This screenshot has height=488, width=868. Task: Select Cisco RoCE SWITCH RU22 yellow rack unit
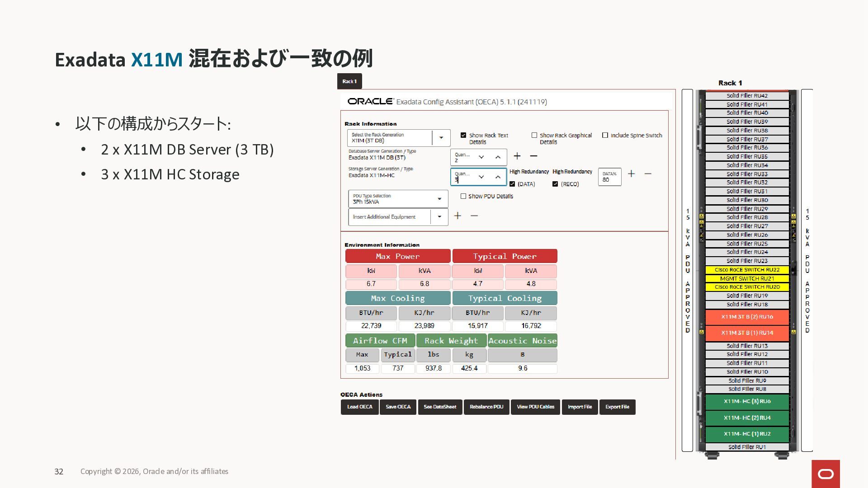747,270
